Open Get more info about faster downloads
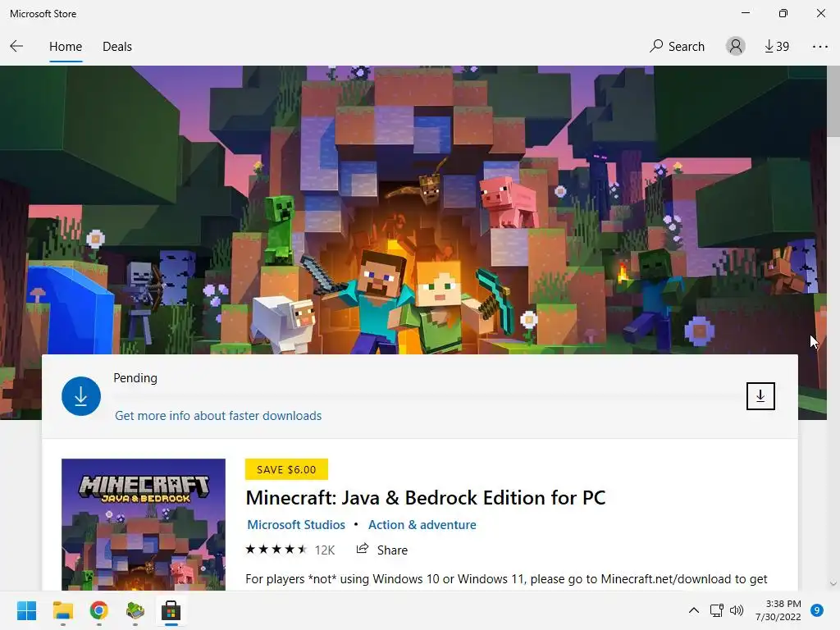Viewport: 840px width, 630px height. click(x=218, y=416)
